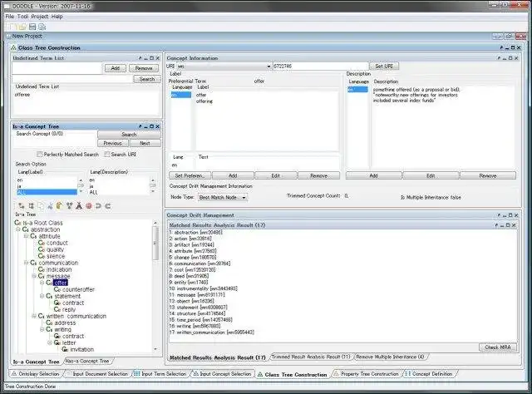
Task: Open project with the yellow folder icon
Action: click(22, 27)
